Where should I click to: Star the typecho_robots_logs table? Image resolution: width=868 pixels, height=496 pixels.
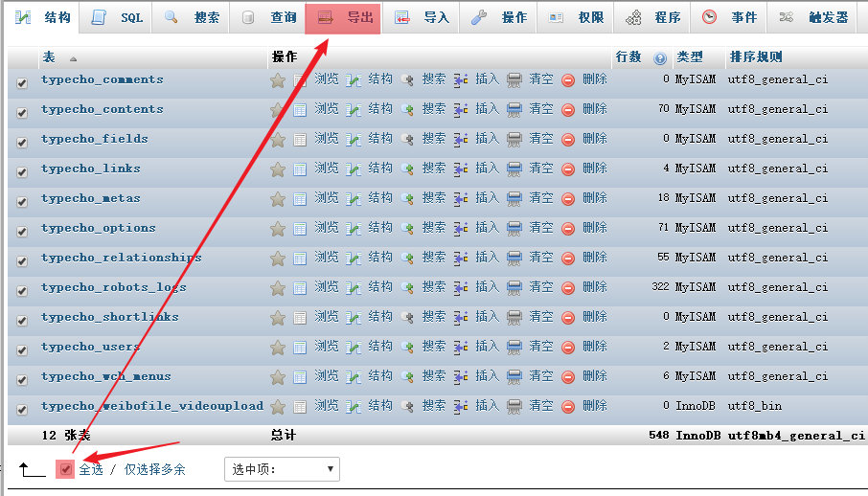(278, 288)
